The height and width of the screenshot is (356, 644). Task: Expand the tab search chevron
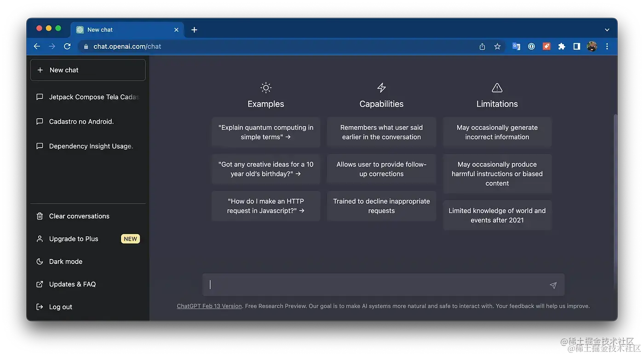607,30
